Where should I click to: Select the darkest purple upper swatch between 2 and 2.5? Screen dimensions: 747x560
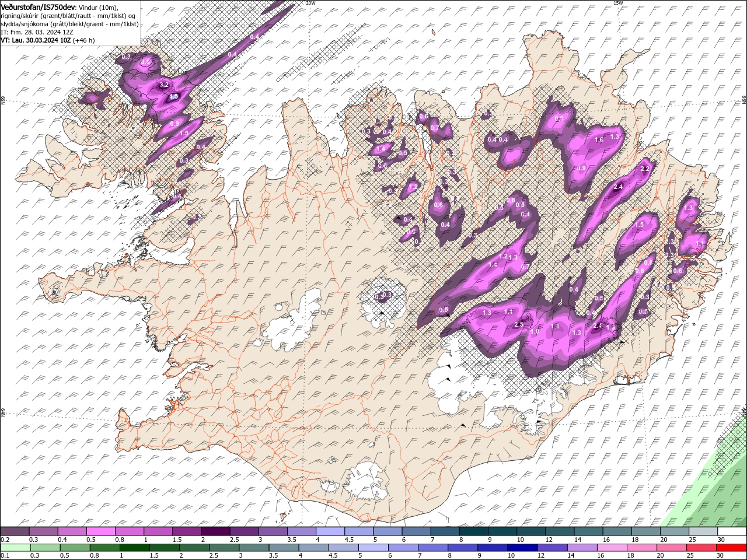[216, 531]
